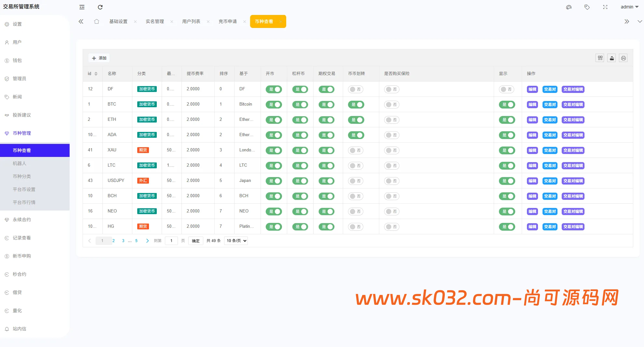This screenshot has width=644, height=347.
Task: Switch to the 用户列表 tab
Action: click(191, 21)
